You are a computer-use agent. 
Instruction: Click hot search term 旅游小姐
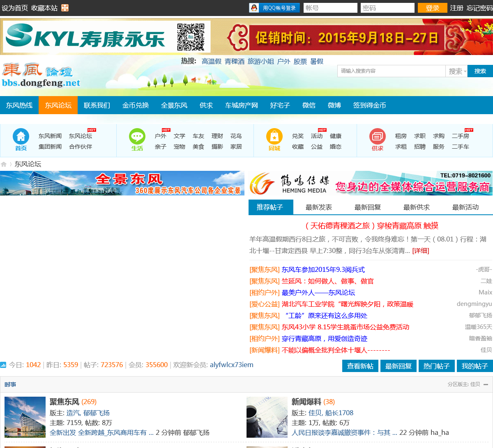(x=261, y=61)
